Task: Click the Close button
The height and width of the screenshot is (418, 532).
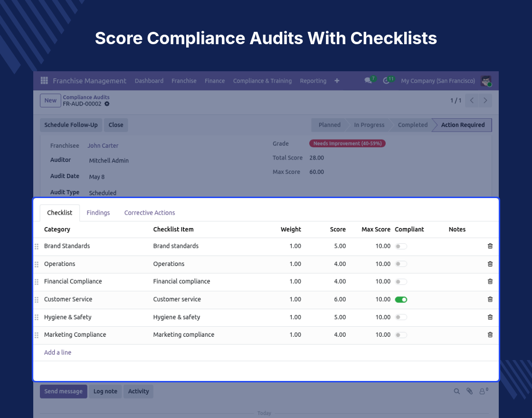Action: 116,125
